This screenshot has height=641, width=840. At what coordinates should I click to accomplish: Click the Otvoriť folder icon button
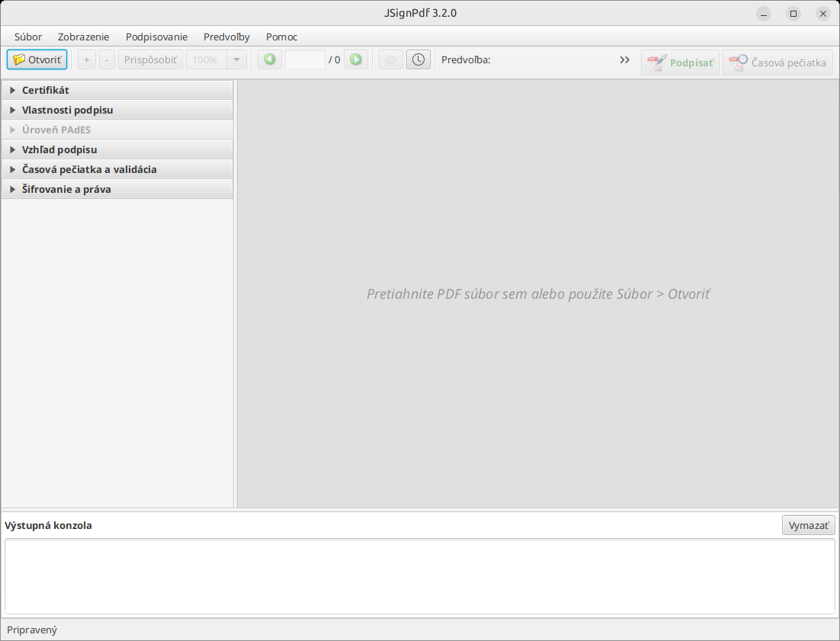37,59
